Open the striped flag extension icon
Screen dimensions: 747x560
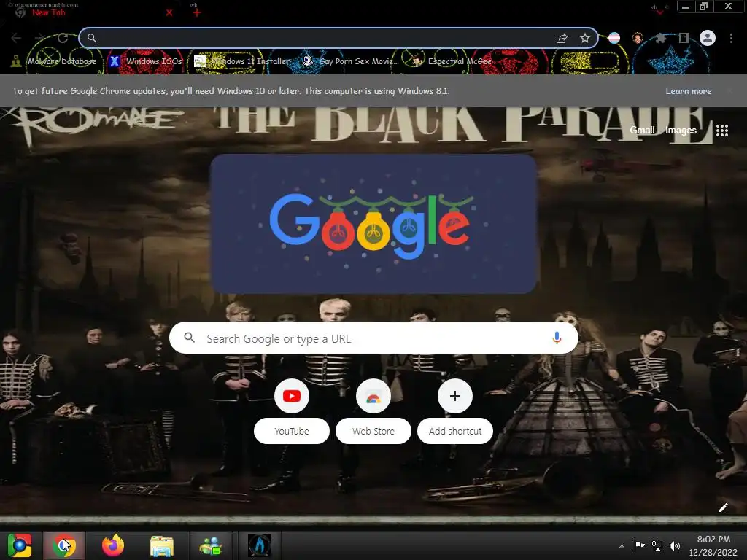click(614, 38)
